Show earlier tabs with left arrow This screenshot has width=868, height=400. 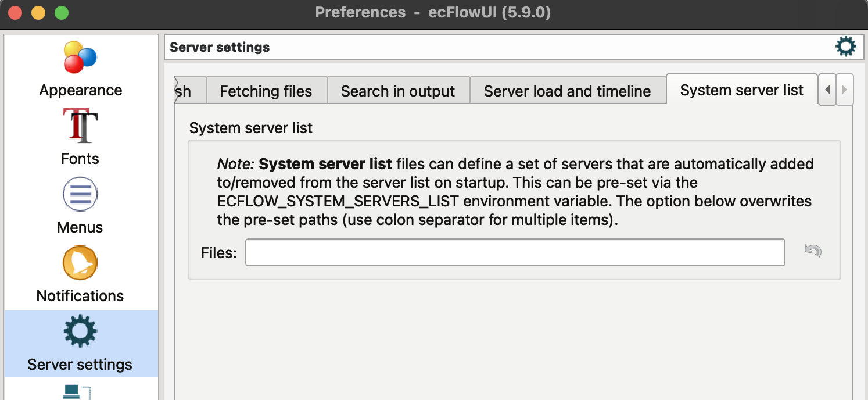[827, 90]
